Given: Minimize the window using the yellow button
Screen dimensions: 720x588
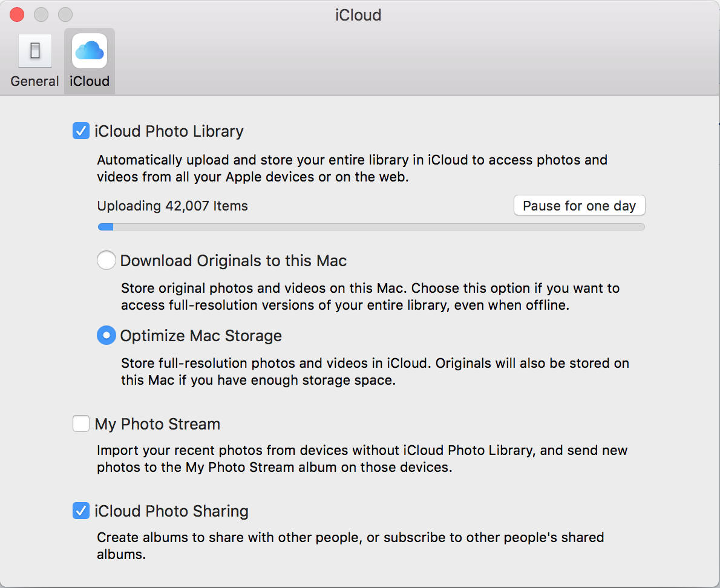Looking at the screenshot, I should (41, 15).
